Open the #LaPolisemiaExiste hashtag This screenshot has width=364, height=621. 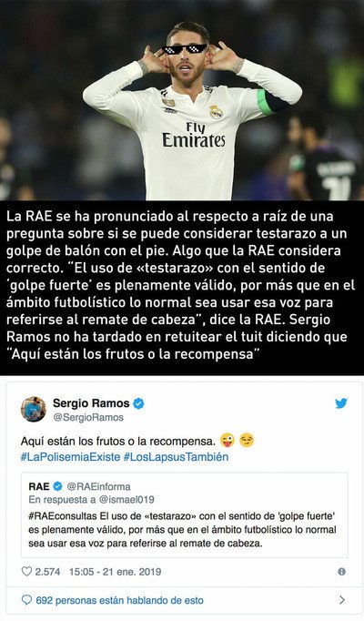tap(70, 457)
